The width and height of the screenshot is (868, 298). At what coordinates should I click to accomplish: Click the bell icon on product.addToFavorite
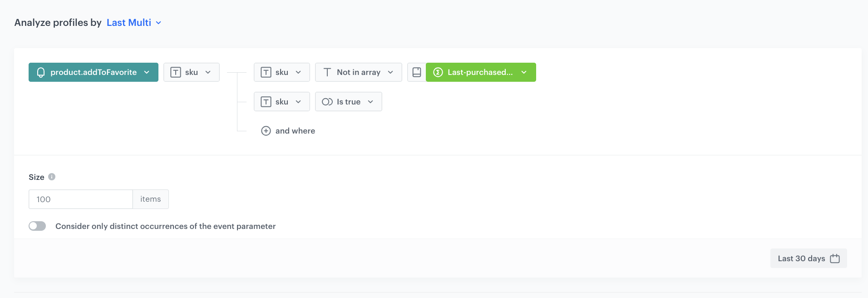(41, 73)
